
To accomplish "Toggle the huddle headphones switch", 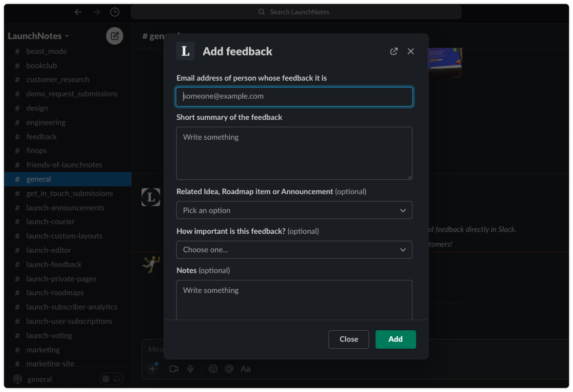I will pyautogui.click(x=111, y=379).
